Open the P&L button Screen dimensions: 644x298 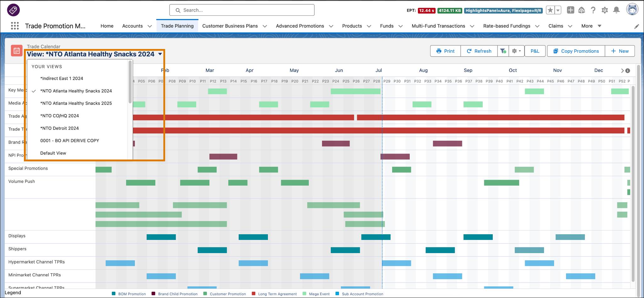pyautogui.click(x=535, y=51)
